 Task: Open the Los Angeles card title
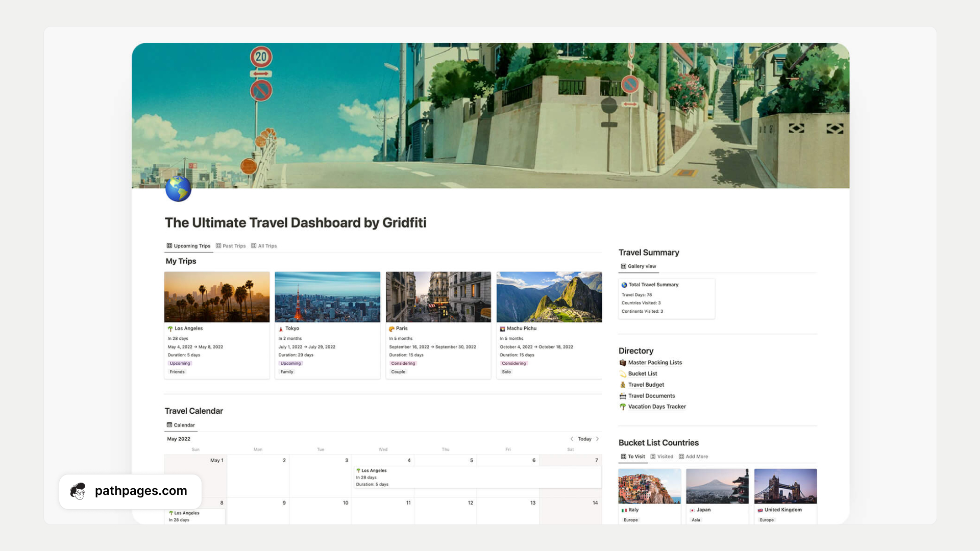189,329
